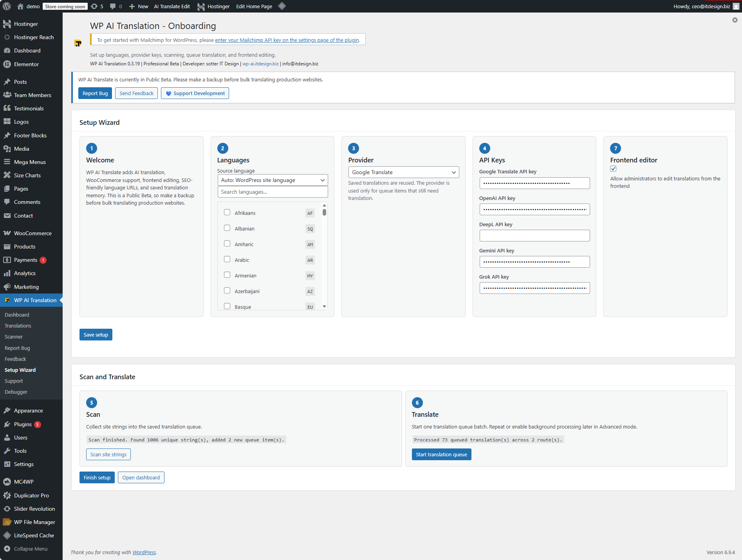The image size is (742, 560).
Task: Open the Slider Revolution icon
Action: (x=7, y=509)
